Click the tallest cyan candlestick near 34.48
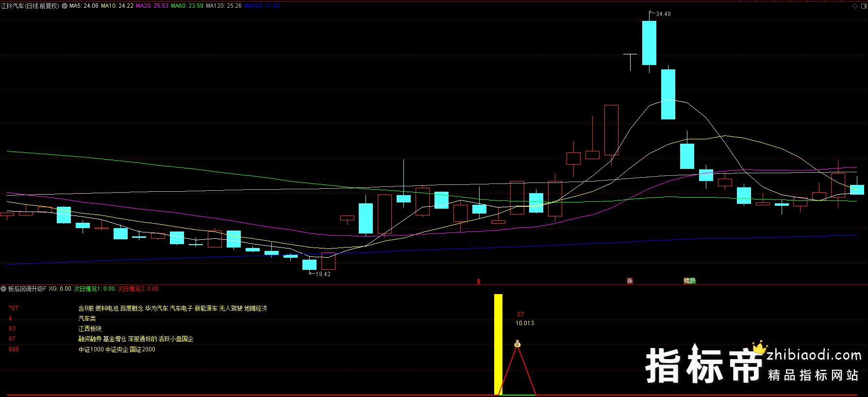The height and width of the screenshot is (397, 868). point(649,43)
